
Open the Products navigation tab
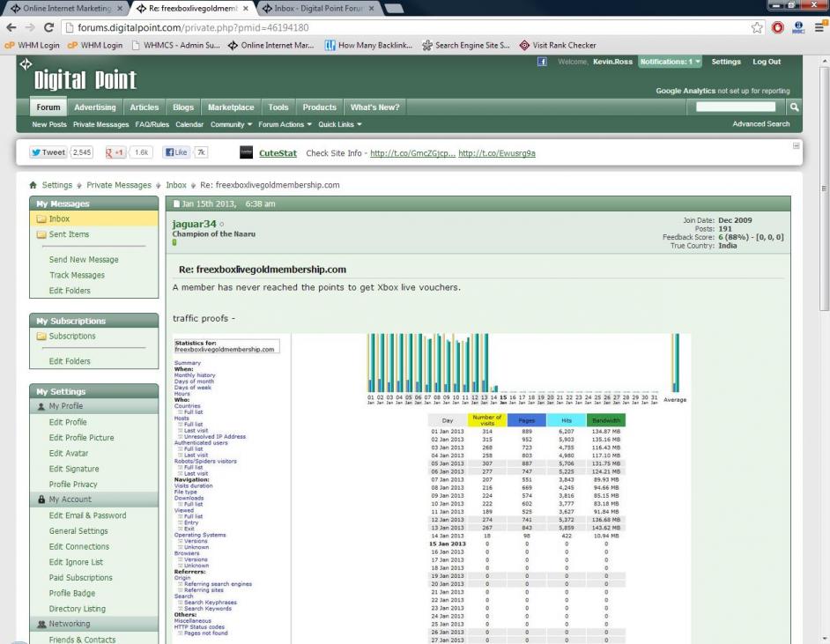coord(320,107)
